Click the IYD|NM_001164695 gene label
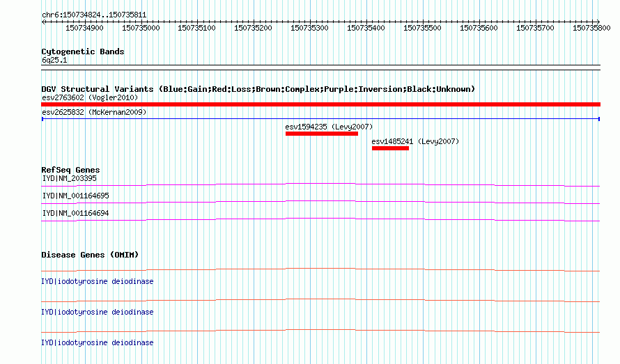Image resolution: width=620 pixels, height=364 pixels. tap(75, 196)
